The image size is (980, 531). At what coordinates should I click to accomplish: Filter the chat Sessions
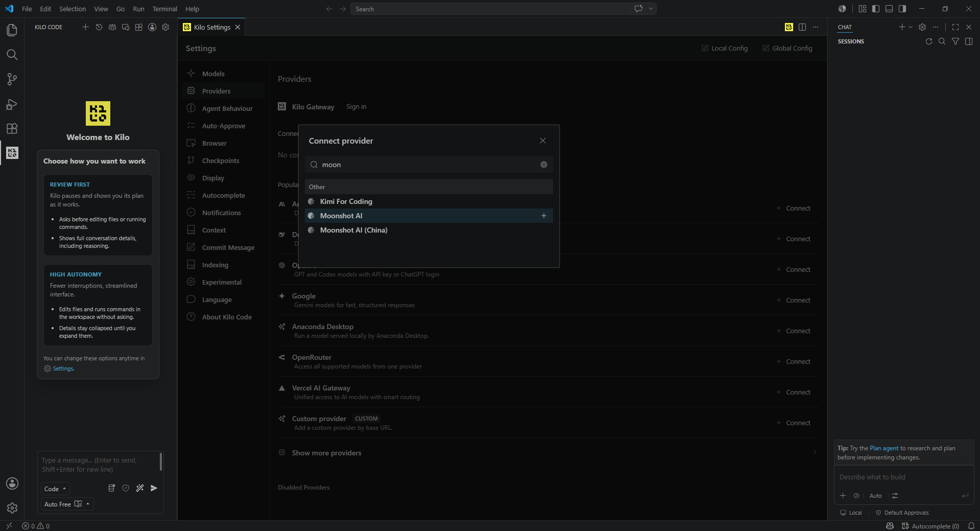(955, 41)
